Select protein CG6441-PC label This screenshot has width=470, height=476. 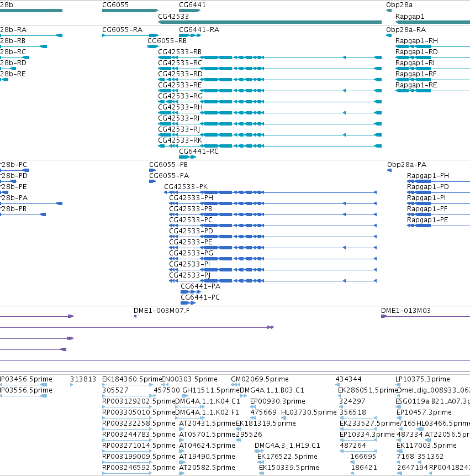200,297
